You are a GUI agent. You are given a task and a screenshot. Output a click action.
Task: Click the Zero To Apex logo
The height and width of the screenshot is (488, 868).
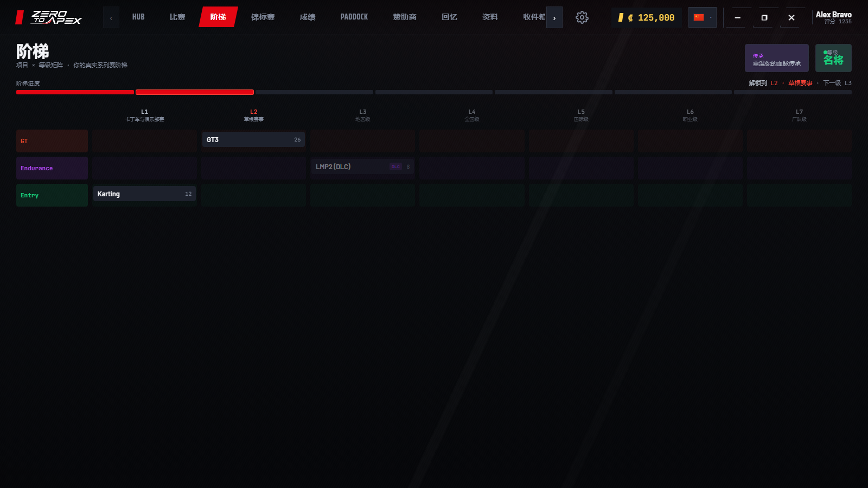click(x=49, y=17)
